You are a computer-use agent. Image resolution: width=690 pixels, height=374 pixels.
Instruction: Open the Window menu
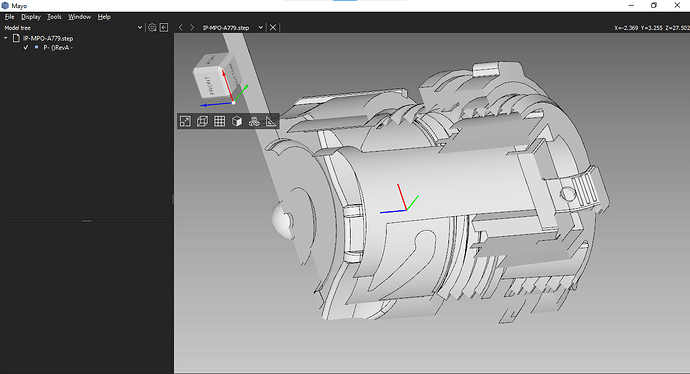click(x=79, y=17)
